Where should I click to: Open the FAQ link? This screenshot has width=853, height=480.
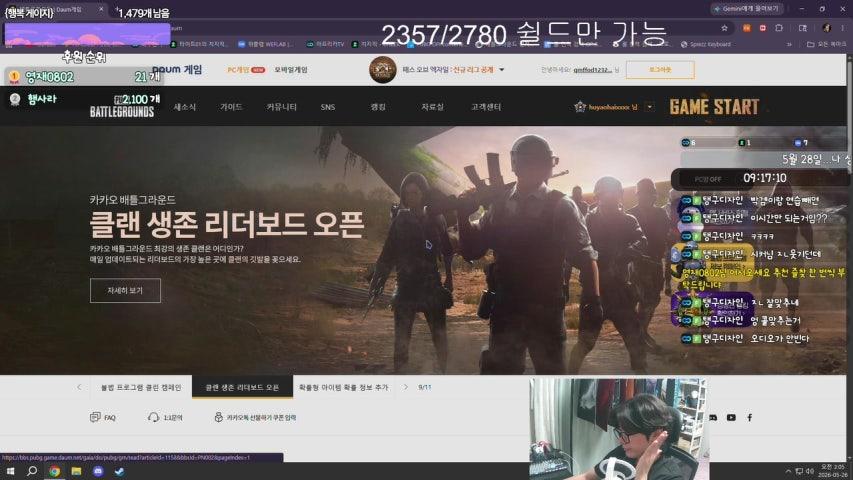[x=103, y=417]
